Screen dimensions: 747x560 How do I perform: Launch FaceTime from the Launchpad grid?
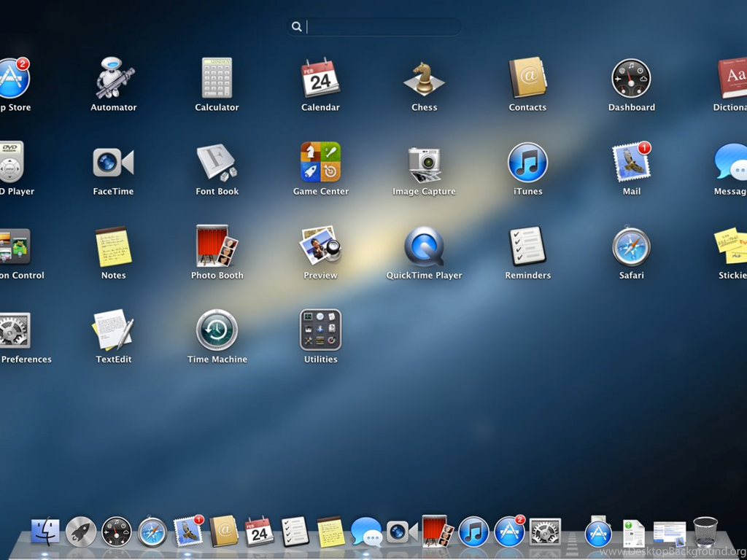[113, 163]
